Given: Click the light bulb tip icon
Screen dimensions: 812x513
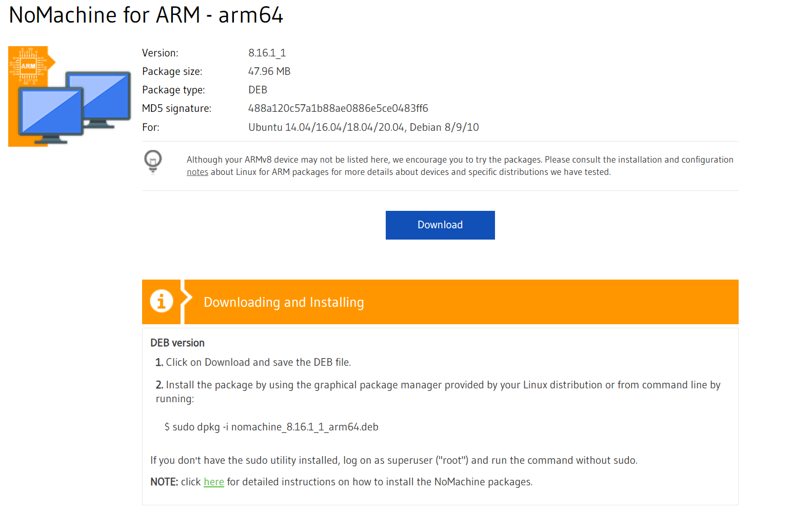Looking at the screenshot, I should click(x=153, y=162).
